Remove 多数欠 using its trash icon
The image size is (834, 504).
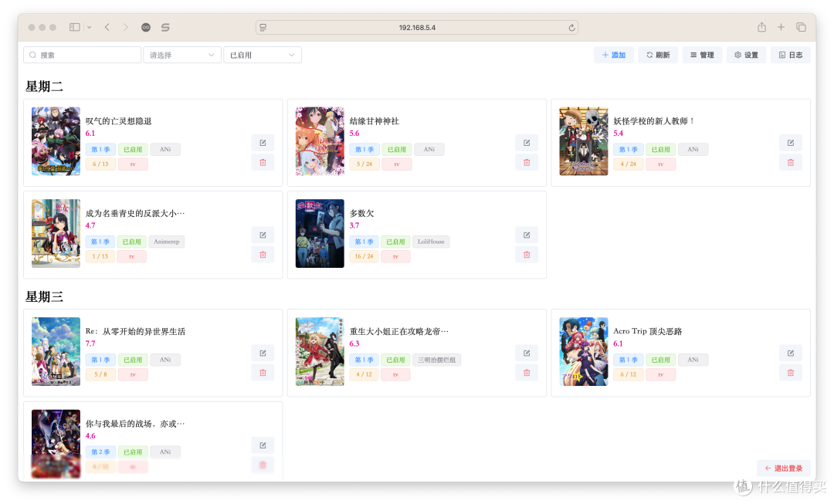coord(527,254)
